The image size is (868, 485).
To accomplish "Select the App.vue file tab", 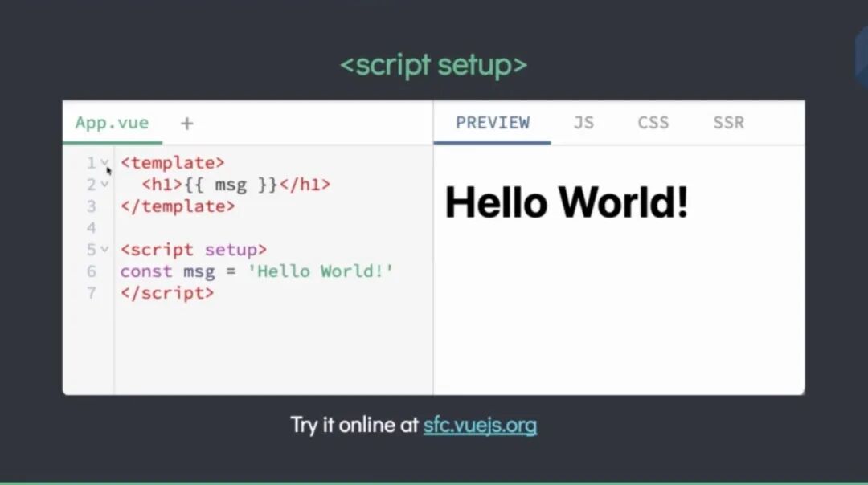I will 111,123.
